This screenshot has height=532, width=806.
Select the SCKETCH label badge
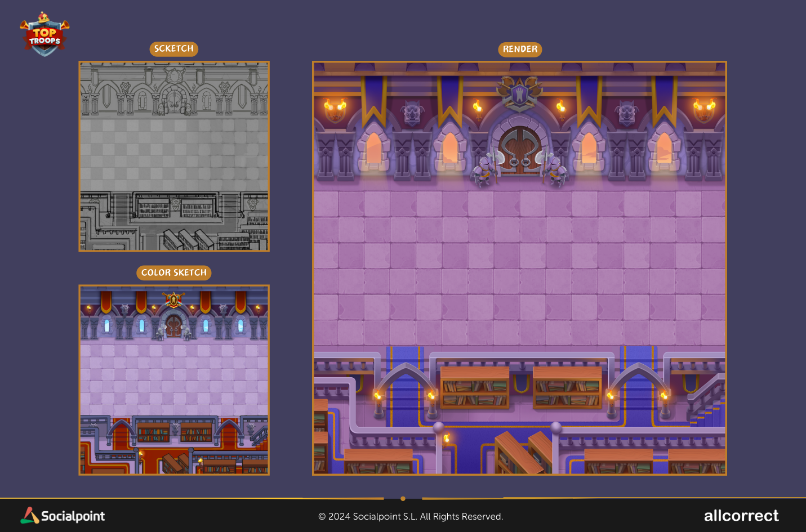point(174,49)
